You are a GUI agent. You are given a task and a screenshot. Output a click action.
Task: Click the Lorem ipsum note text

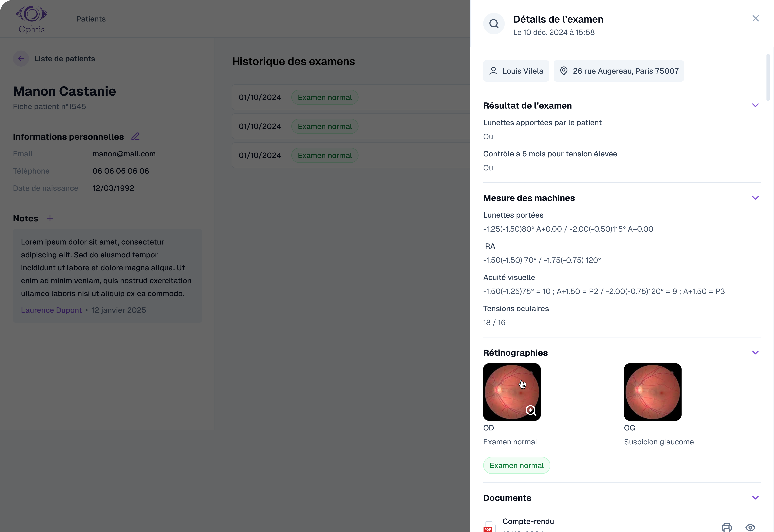106,268
